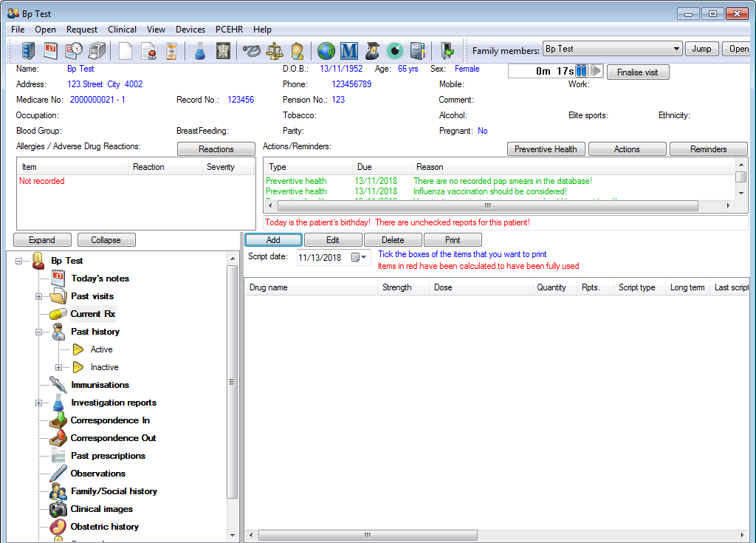This screenshot has width=756, height=543.
Task: Select Immunisations syringe item
Action: [100, 385]
